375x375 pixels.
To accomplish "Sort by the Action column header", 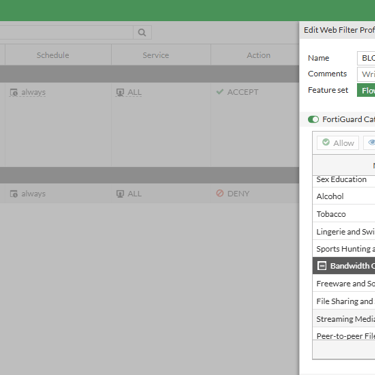I will click(x=259, y=55).
